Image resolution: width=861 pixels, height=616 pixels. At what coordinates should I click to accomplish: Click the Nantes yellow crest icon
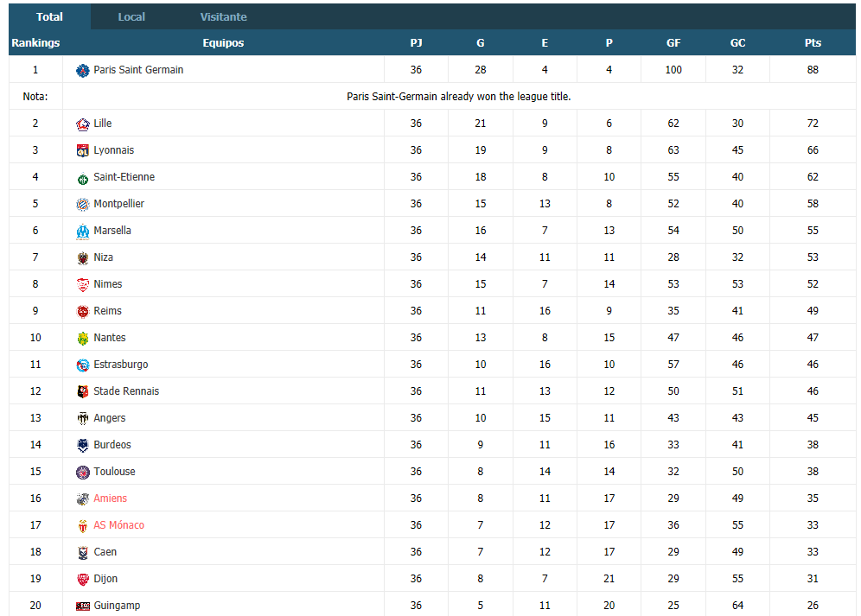coord(83,338)
